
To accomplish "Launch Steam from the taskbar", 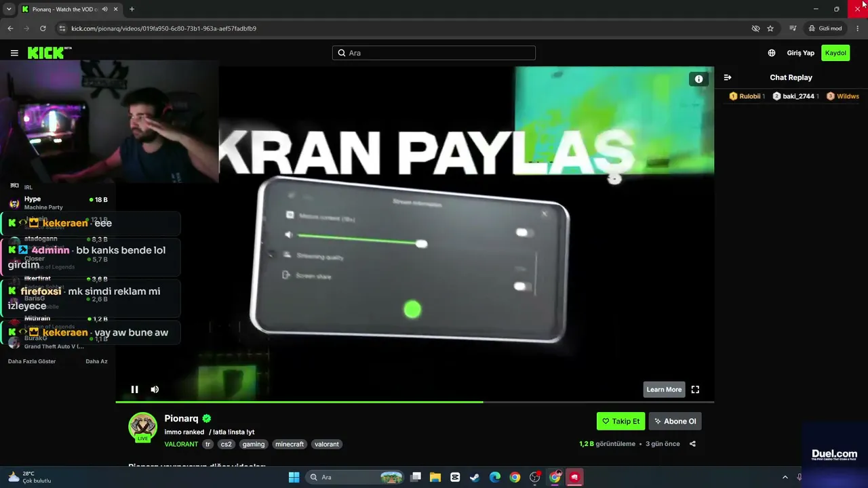I will [475, 477].
